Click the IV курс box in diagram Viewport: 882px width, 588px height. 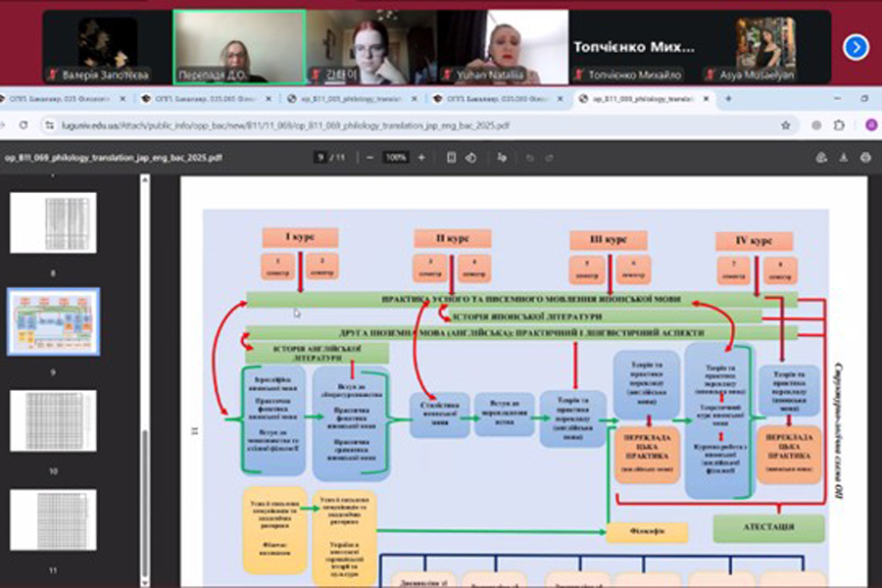tap(755, 241)
